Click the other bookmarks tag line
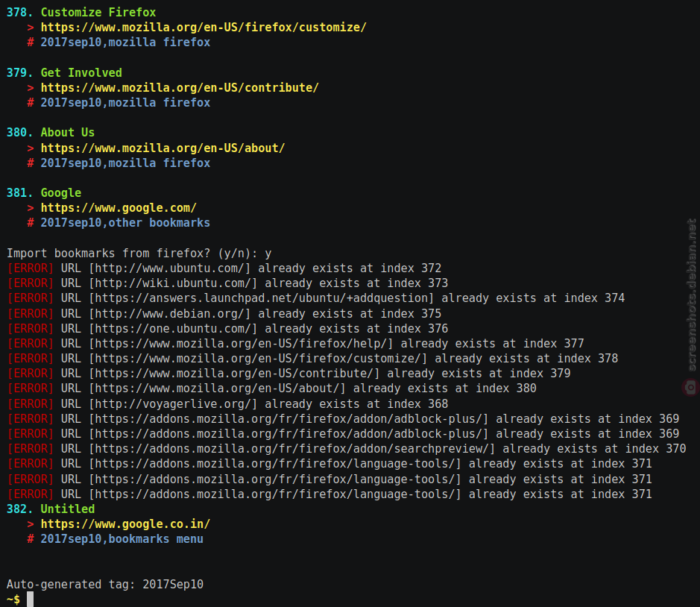The height and width of the screenshot is (607, 700). click(125, 223)
